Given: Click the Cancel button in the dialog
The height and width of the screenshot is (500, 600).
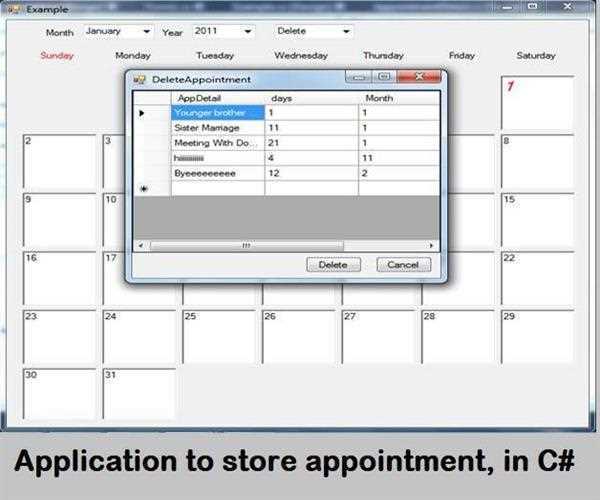Looking at the screenshot, I should (x=404, y=265).
